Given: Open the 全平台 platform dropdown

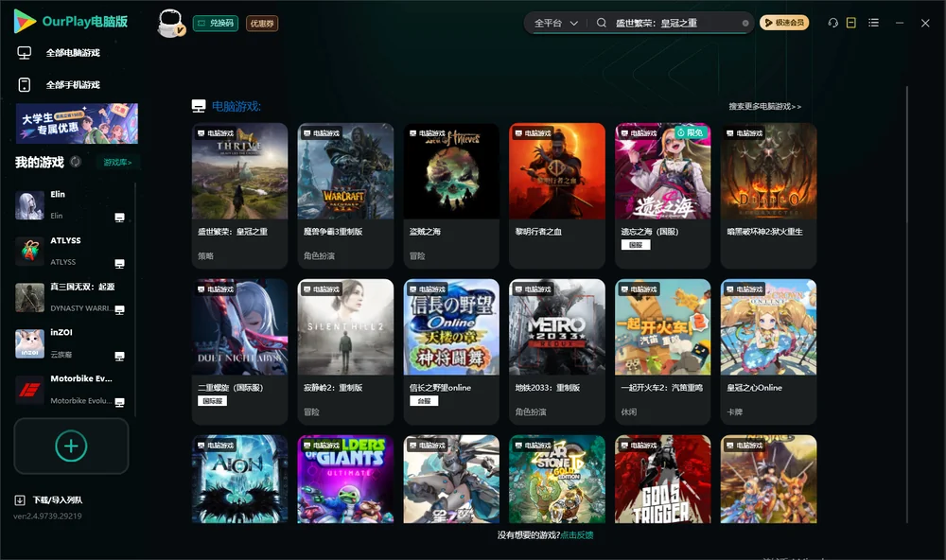Looking at the screenshot, I should click(x=555, y=23).
